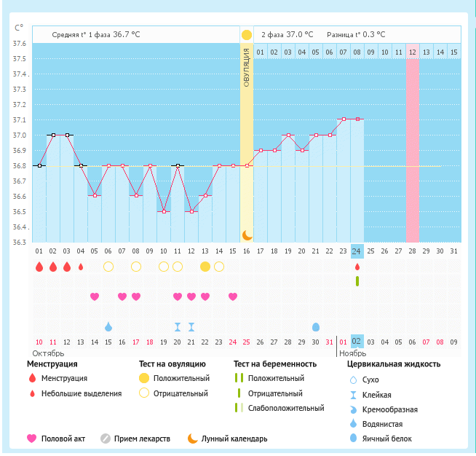Viewport: 476px width, 456px height.
Task: Click the positive ovulation test on day 13
Action: [x=205, y=267]
